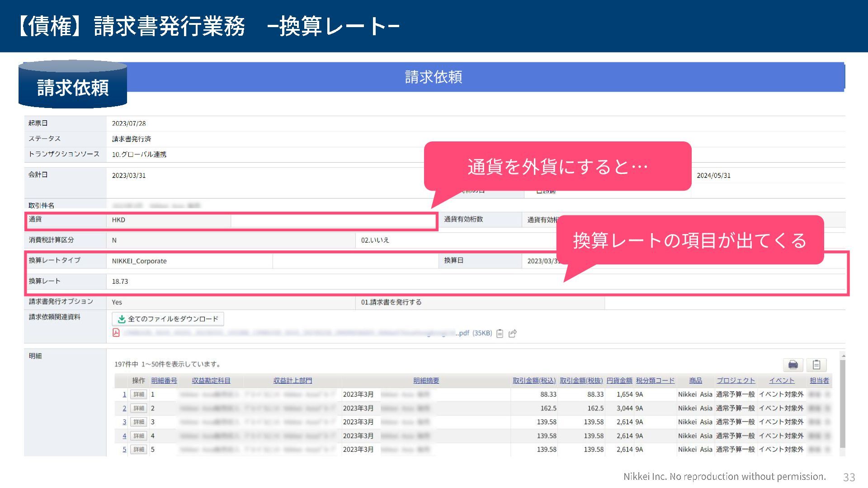Image resolution: width=868 pixels, height=488 pixels.
Task: Sort by プロジェクト column header
Action: pos(736,380)
